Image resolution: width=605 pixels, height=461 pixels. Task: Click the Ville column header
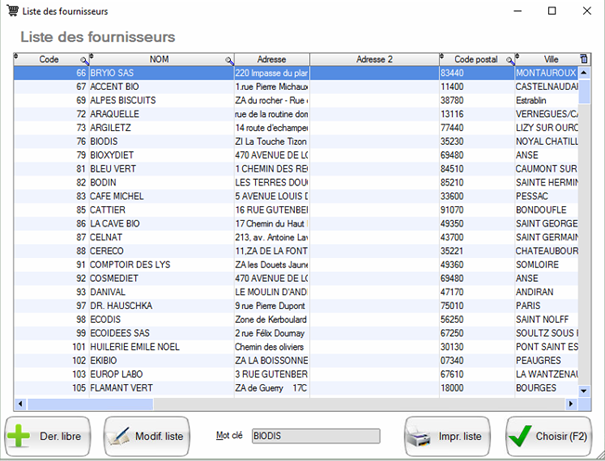pos(550,60)
